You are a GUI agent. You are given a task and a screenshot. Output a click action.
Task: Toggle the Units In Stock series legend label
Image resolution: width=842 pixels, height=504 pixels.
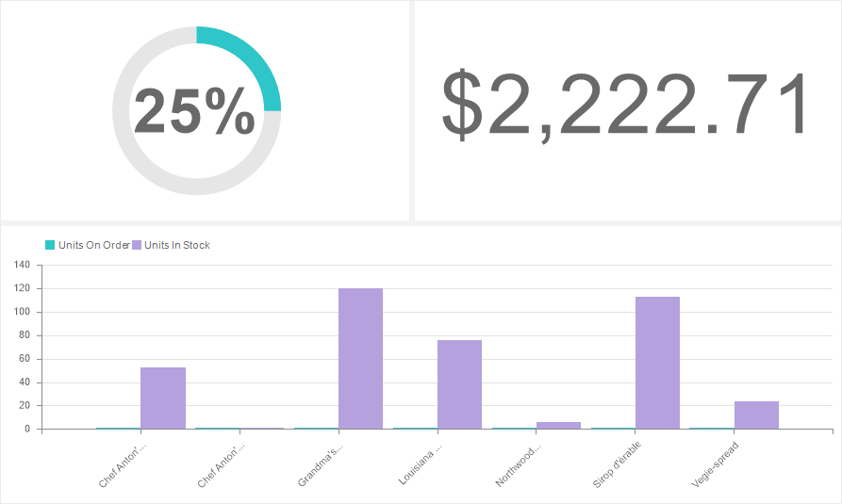click(177, 245)
